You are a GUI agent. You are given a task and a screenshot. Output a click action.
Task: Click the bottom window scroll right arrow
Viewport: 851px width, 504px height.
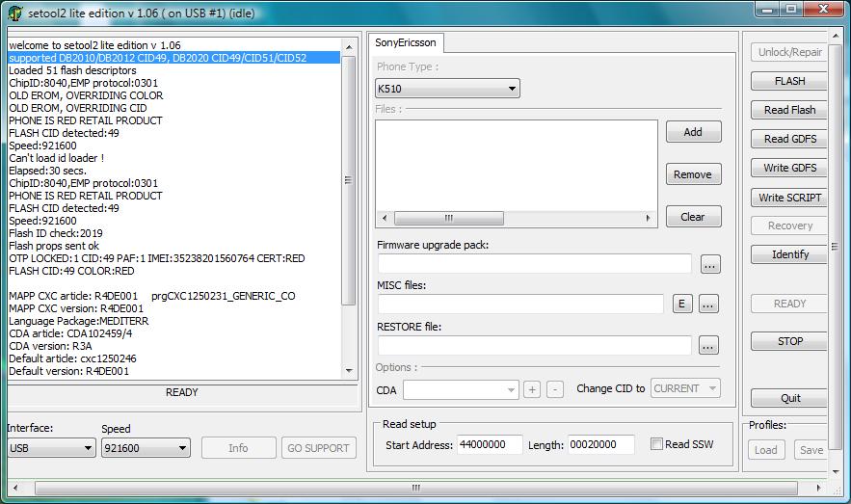[x=818, y=488]
